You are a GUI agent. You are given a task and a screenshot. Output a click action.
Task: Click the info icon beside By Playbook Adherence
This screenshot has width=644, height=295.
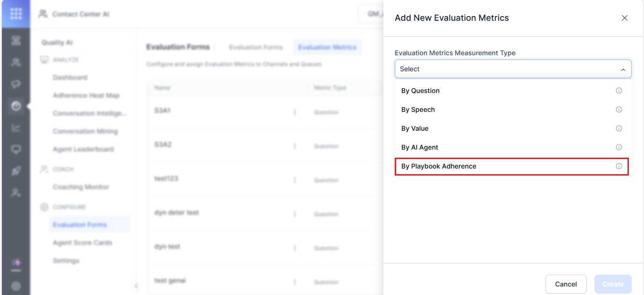tap(619, 166)
